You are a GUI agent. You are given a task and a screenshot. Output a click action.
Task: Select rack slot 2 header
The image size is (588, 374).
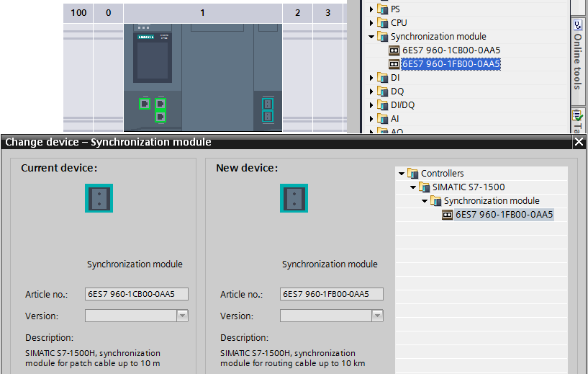click(x=297, y=12)
